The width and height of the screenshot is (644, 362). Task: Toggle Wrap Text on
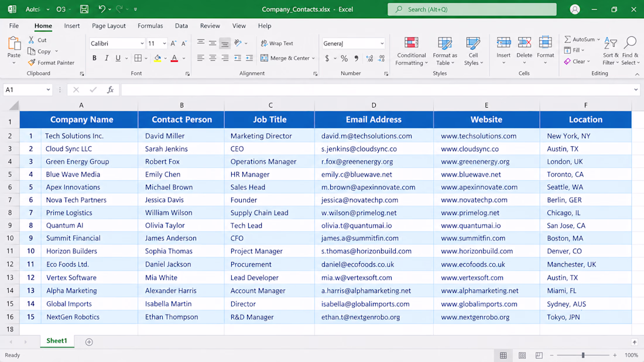(x=278, y=43)
